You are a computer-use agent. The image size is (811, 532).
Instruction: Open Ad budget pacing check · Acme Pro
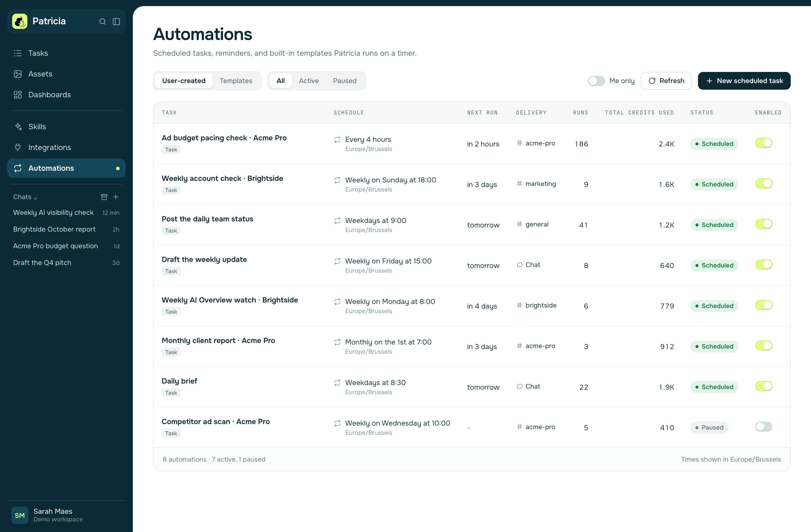click(x=224, y=138)
